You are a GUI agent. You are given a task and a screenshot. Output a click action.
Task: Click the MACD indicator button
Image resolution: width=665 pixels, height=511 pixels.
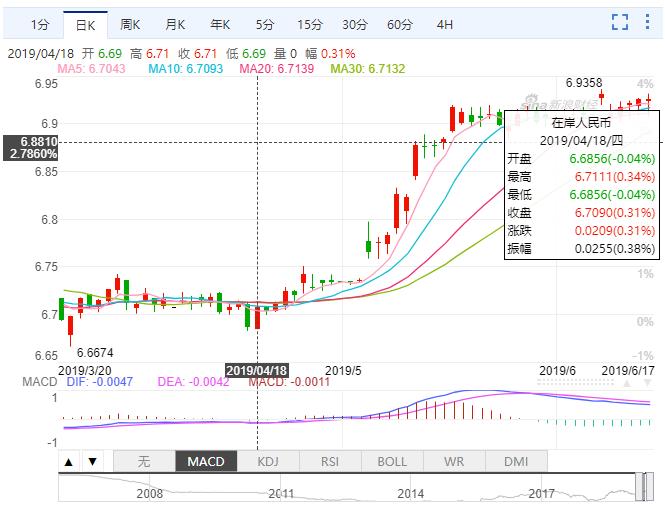click(x=206, y=461)
